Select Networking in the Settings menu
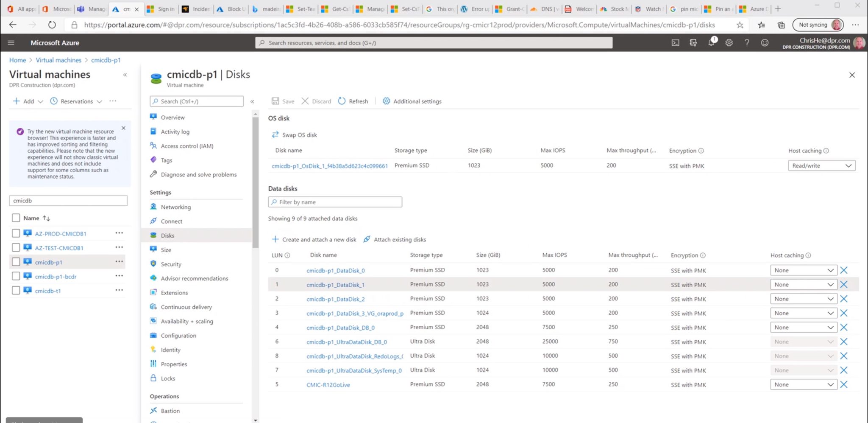 [175, 207]
